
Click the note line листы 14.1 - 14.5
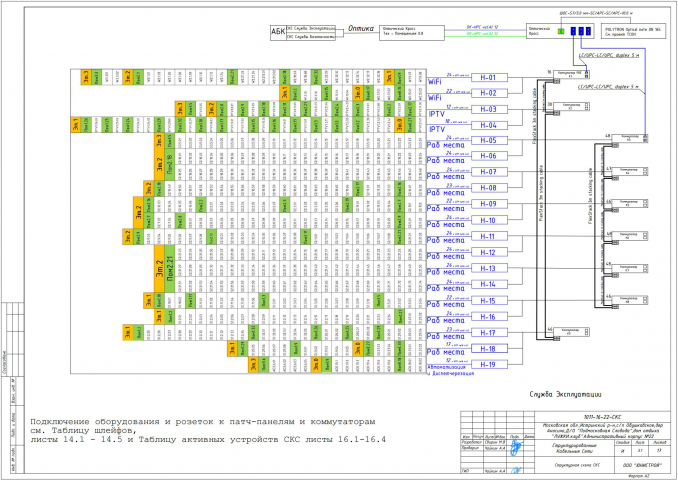(x=208, y=440)
